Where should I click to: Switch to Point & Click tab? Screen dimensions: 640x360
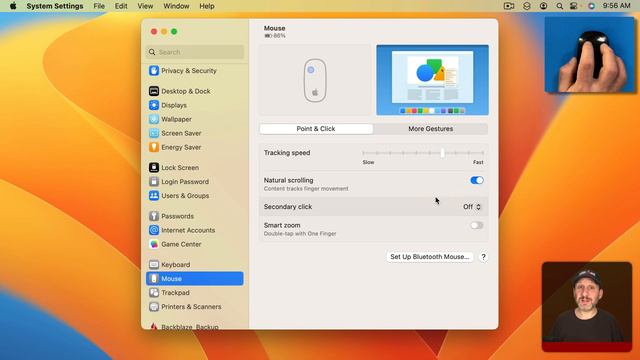coord(316,129)
